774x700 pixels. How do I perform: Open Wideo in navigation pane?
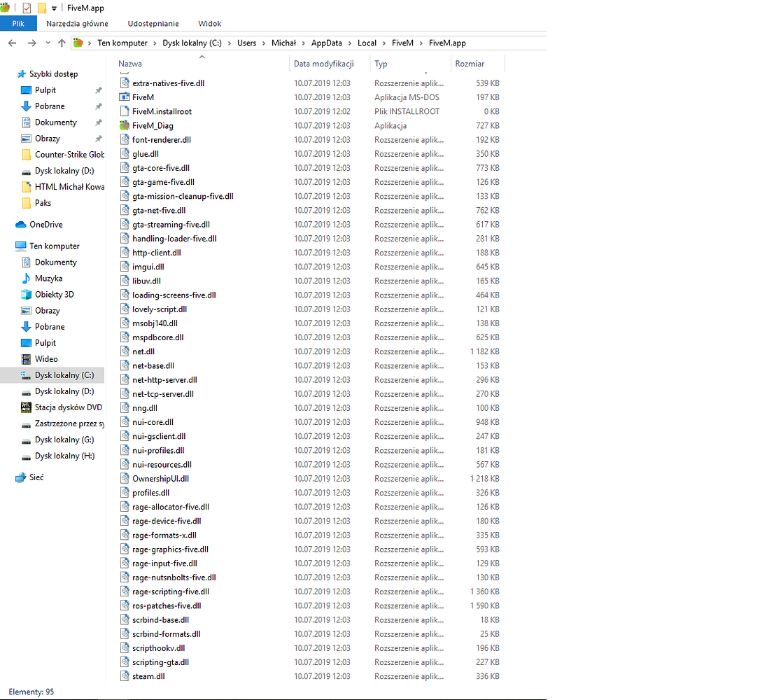tap(46, 359)
